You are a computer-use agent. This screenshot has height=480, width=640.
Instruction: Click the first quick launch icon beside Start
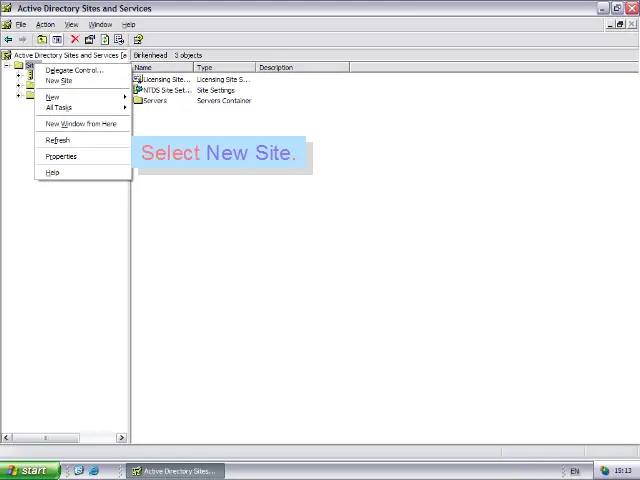pos(79,471)
